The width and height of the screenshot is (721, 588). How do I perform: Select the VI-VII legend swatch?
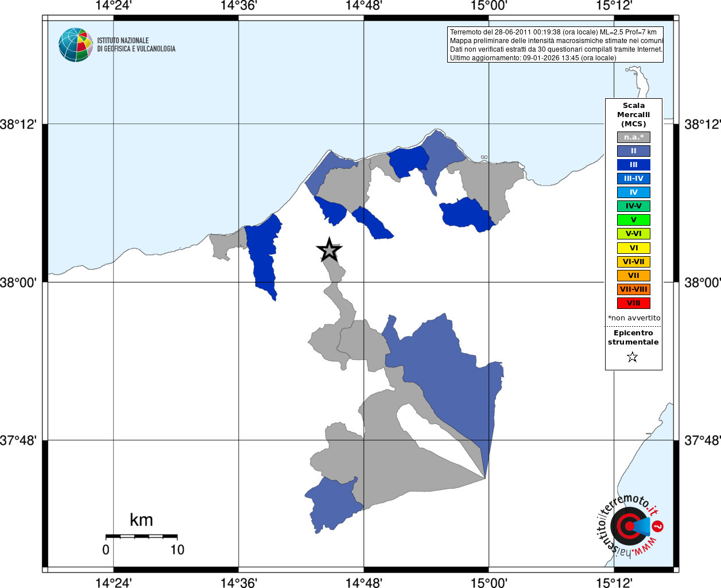[x=633, y=262]
